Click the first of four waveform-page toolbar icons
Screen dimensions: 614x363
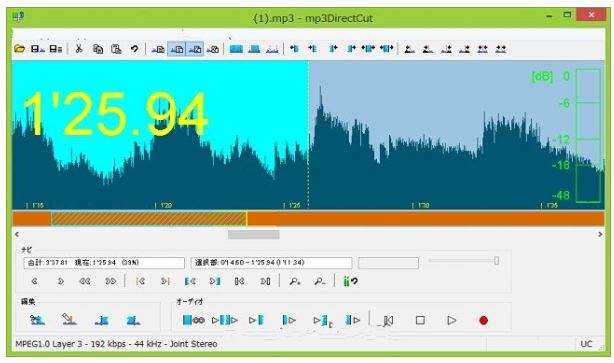[158, 49]
